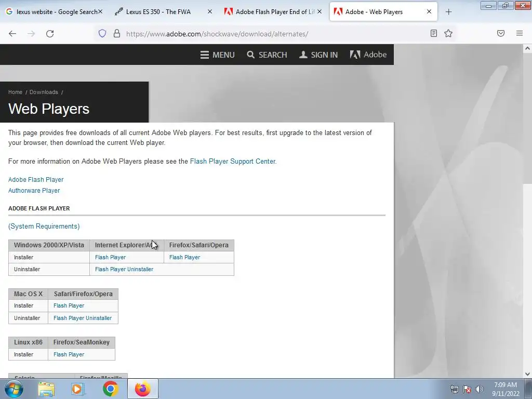Open taskbar clock showing 7:09 AM

click(506, 389)
